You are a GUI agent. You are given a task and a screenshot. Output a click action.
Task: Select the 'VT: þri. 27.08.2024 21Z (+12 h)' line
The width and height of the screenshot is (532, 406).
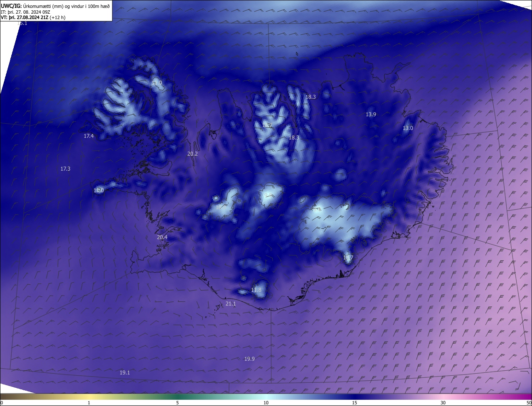click(x=33, y=17)
